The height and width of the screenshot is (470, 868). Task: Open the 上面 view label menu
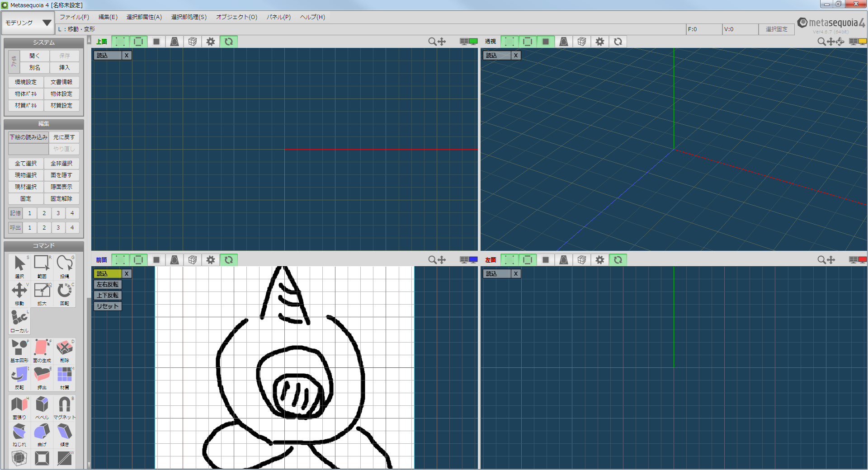(102, 42)
